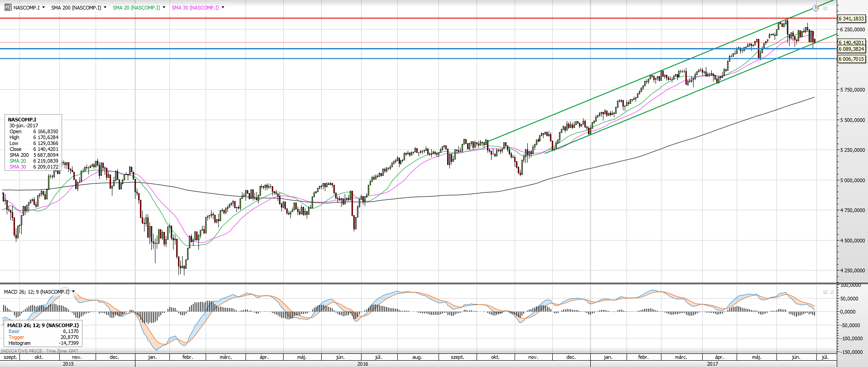Open the SMA 20 (NASCOMP.I) dropdown
The width and height of the screenshot is (868, 367).
point(164,7)
